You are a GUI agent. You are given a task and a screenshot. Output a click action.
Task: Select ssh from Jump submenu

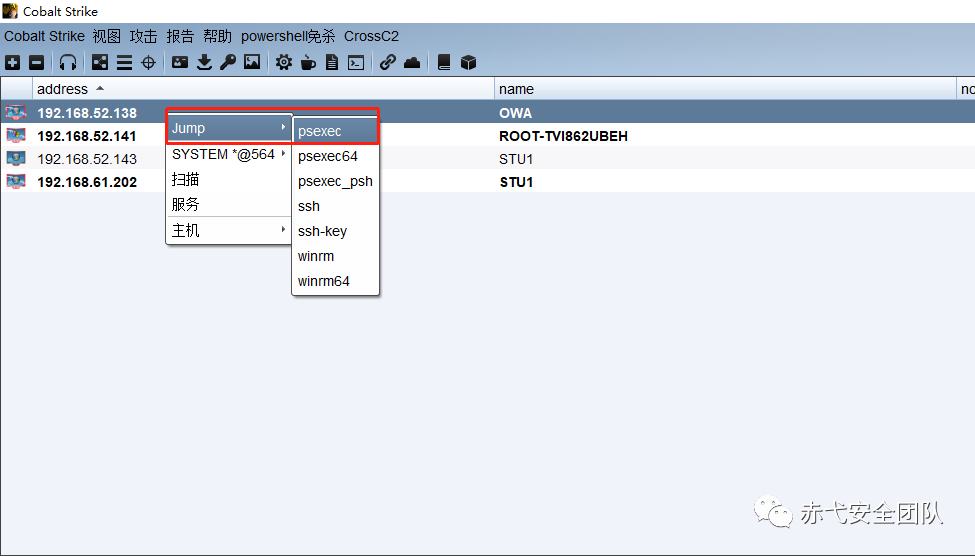(335, 206)
